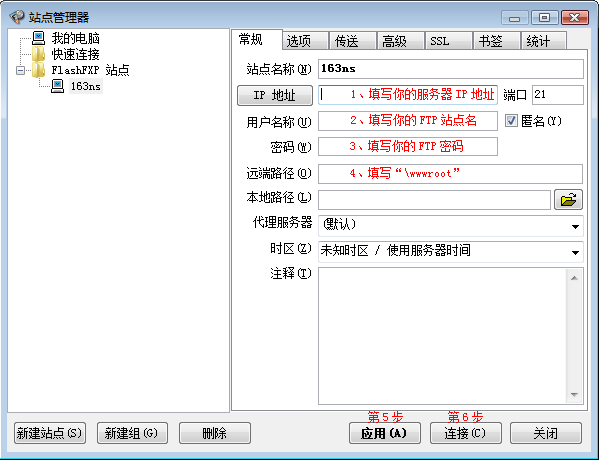
Task: Click the Quick Connect folder icon
Action: pos(38,54)
